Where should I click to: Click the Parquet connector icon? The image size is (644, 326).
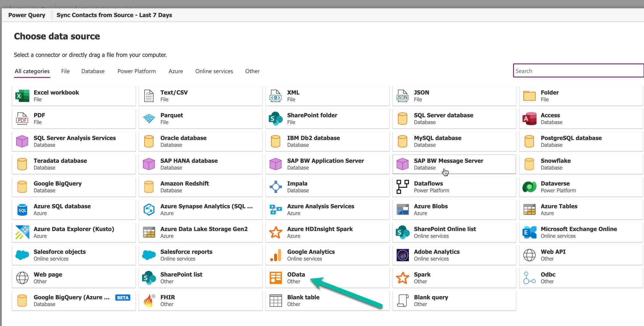point(149,119)
